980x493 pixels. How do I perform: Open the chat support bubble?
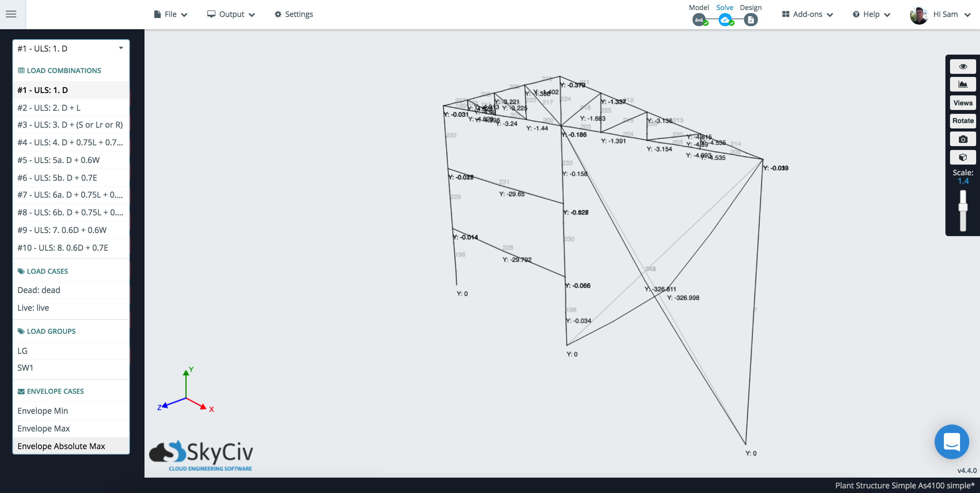[952, 441]
